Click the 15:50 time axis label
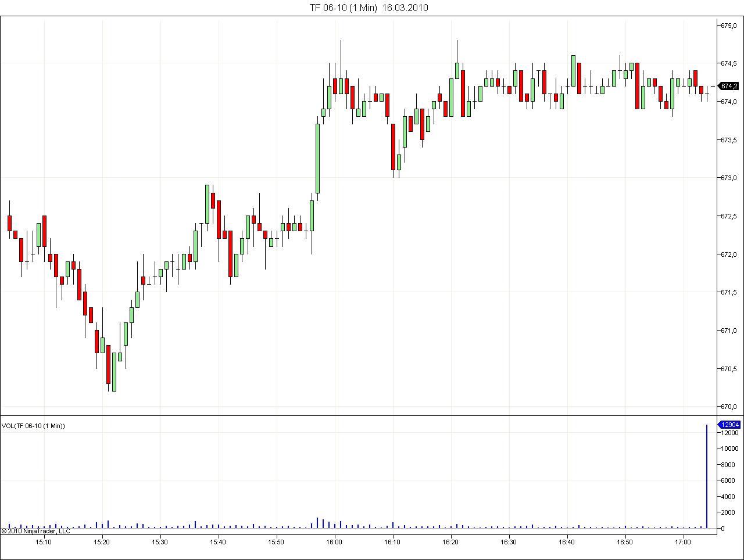Image resolution: width=744 pixels, height=560 pixels. (276, 542)
